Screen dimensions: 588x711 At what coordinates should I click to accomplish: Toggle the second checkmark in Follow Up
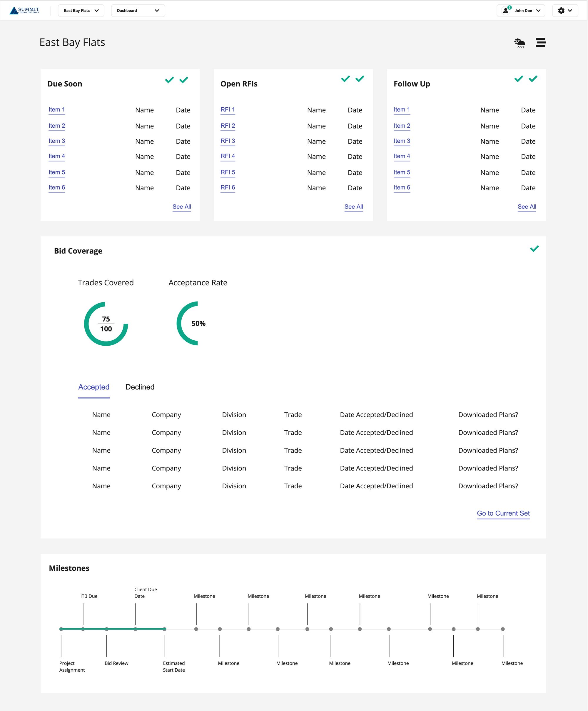tap(533, 79)
